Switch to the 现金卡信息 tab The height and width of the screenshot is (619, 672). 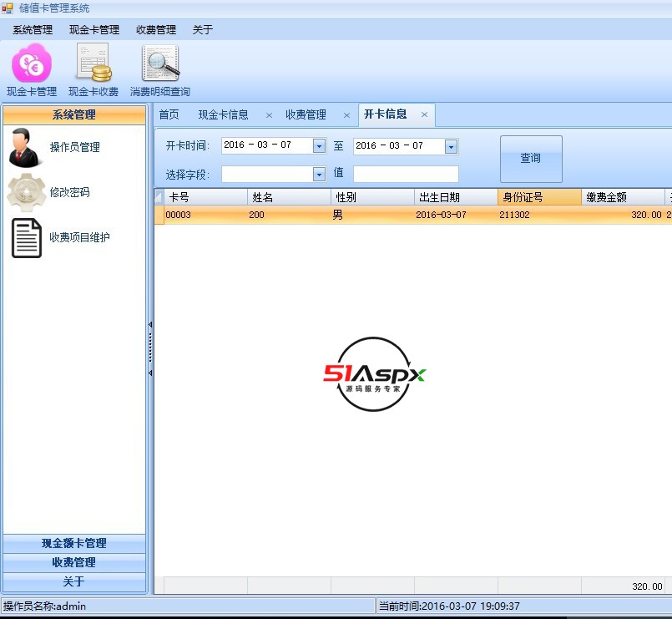tap(223, 114)
